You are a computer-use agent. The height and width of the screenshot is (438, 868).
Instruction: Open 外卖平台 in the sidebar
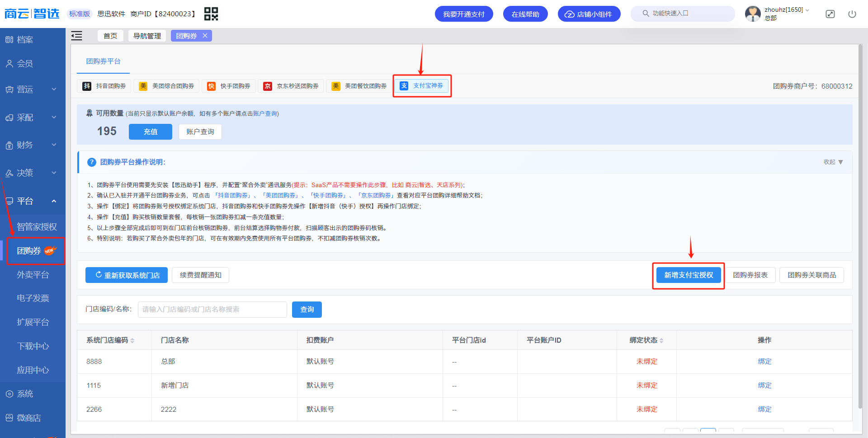33,275
